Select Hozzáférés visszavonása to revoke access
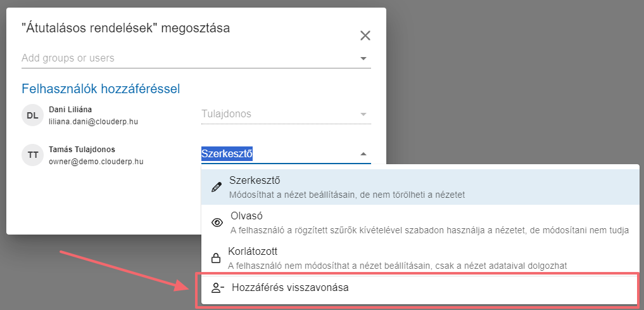 (x=290, y=288)
